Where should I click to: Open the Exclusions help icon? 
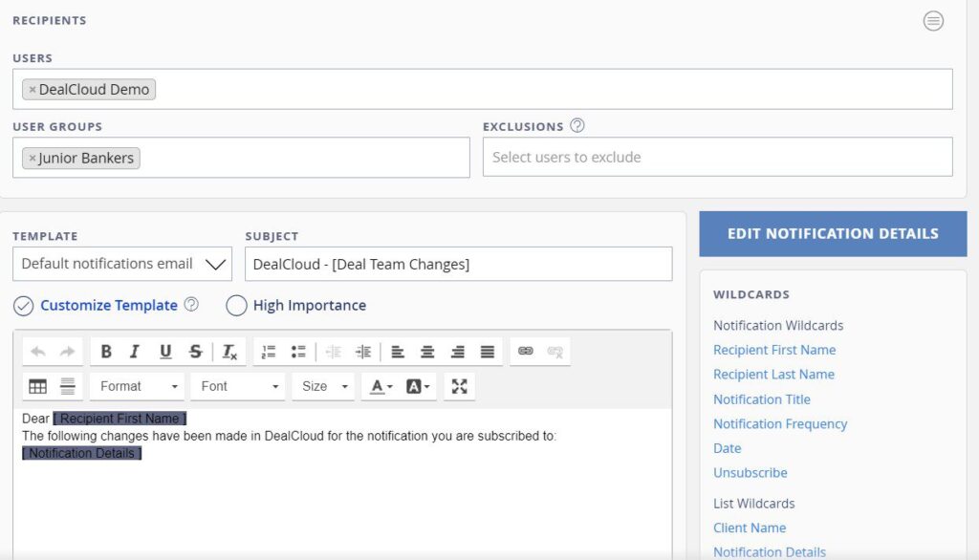pos(577,126)
